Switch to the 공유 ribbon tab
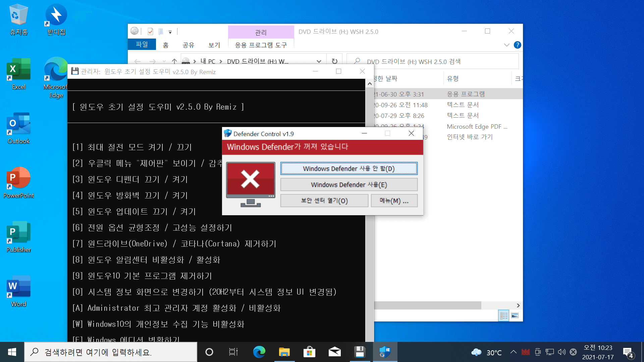This screenshot has height=362, width=644. point(189,45)
